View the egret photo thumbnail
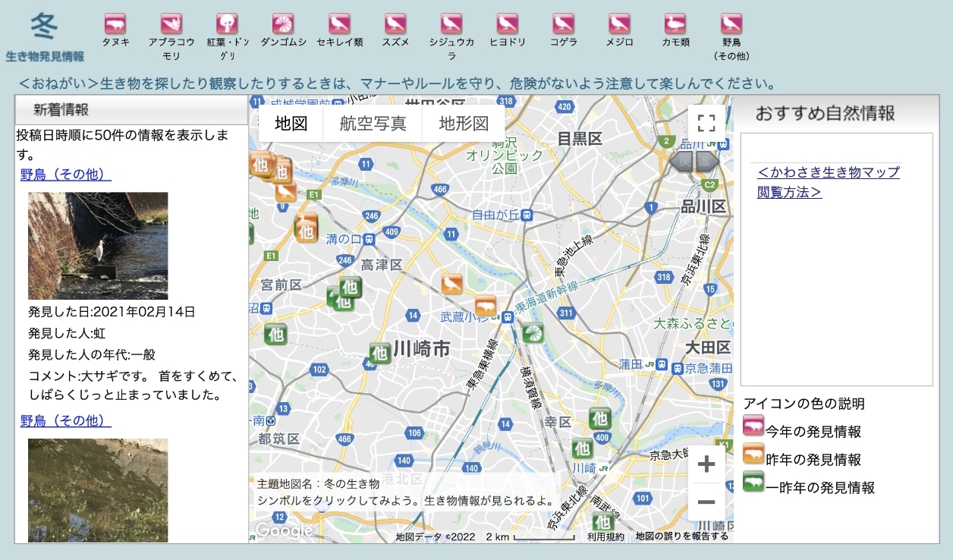 coord(98,246)
